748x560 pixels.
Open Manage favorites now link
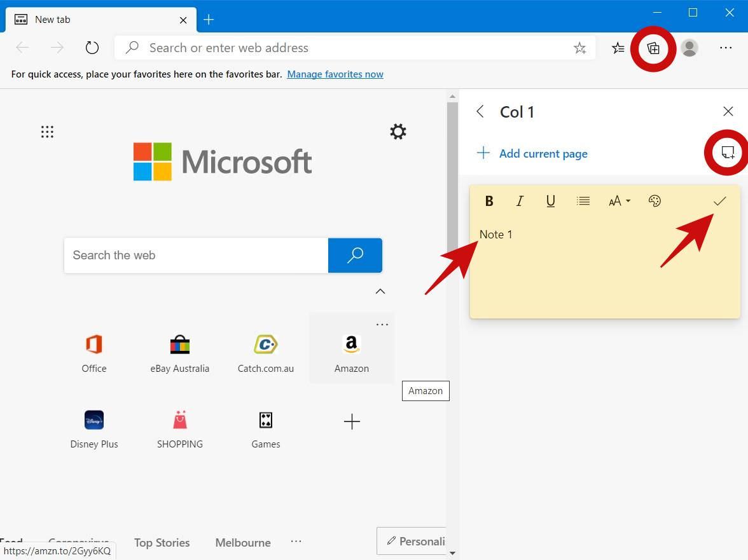point(335,74)
